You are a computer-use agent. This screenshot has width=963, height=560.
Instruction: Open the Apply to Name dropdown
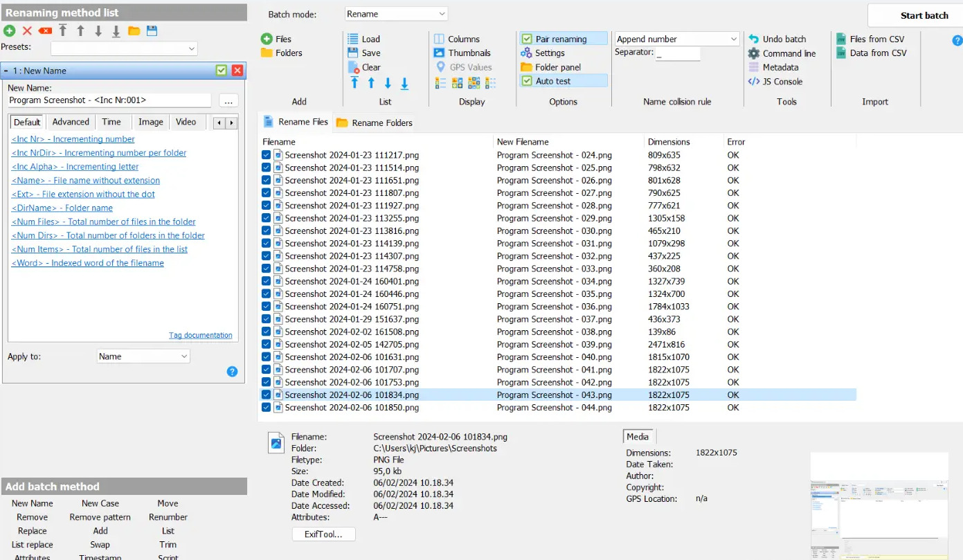[143, 356]
